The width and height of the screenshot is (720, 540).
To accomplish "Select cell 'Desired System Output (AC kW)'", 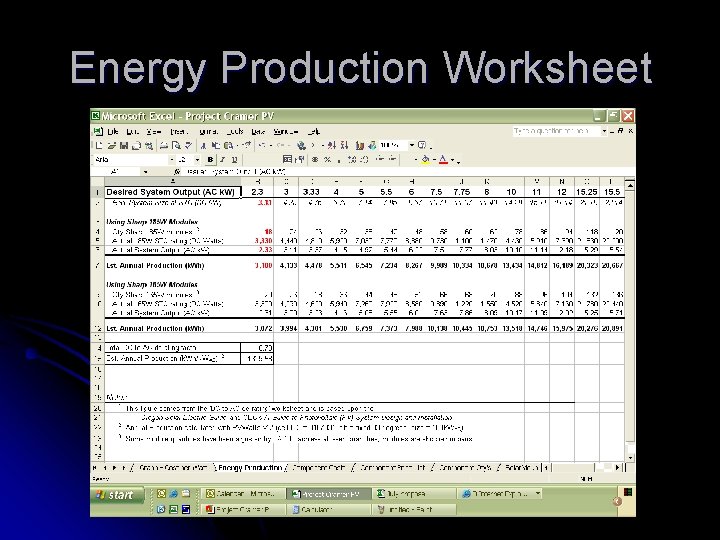I will [x=173, y=192].
